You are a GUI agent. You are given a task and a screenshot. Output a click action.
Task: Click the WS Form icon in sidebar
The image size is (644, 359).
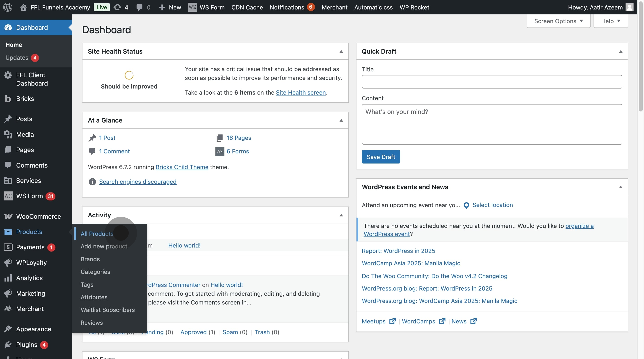point(8,196)
